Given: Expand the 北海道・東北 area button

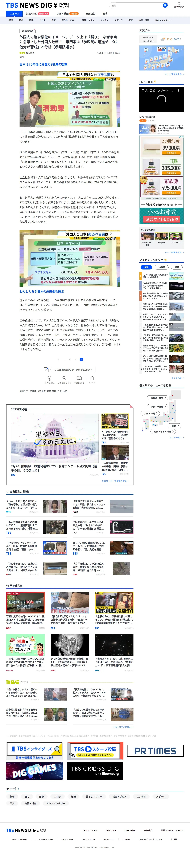Looking at the screenshot, I should (x=157, y=398).
